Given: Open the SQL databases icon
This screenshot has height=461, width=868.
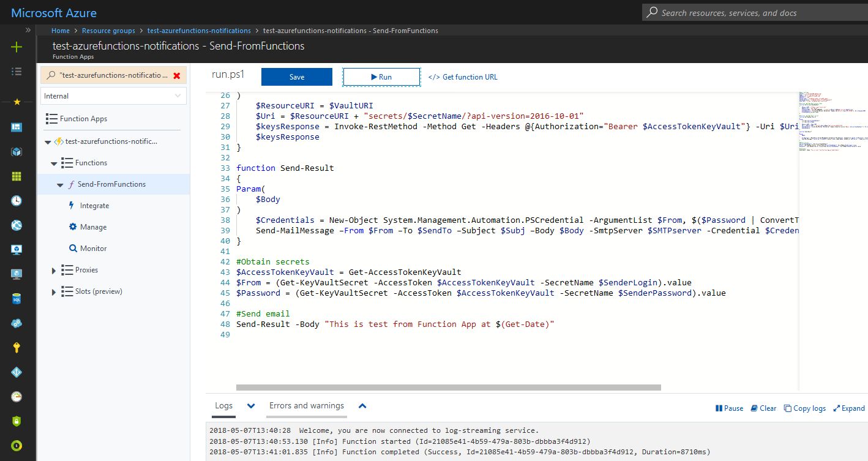Looking at the screenshot, I should click(x=17, y=299).
